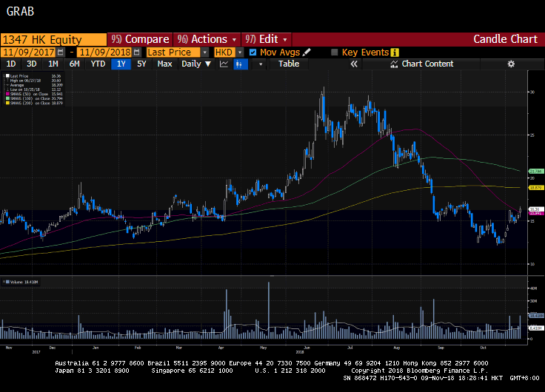Open start date calendar picker
The width and height of the screenshot is (545, 392).
[61, 53]
